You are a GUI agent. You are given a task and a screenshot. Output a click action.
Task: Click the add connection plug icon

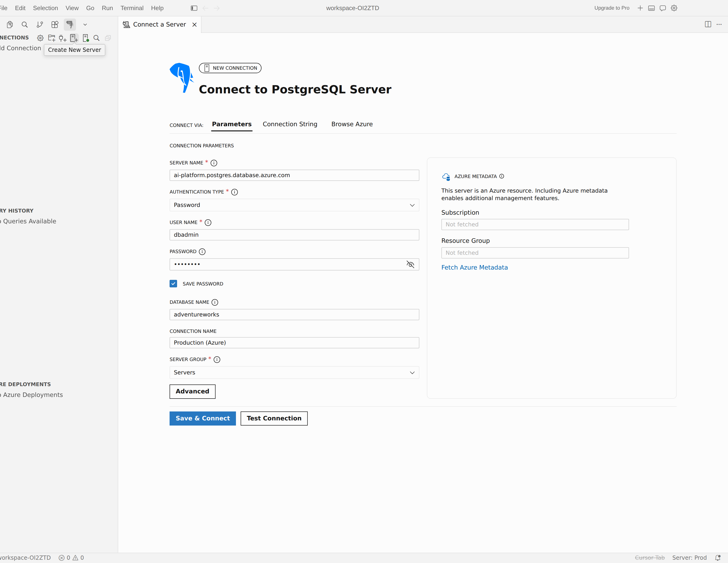pos(63,38)
